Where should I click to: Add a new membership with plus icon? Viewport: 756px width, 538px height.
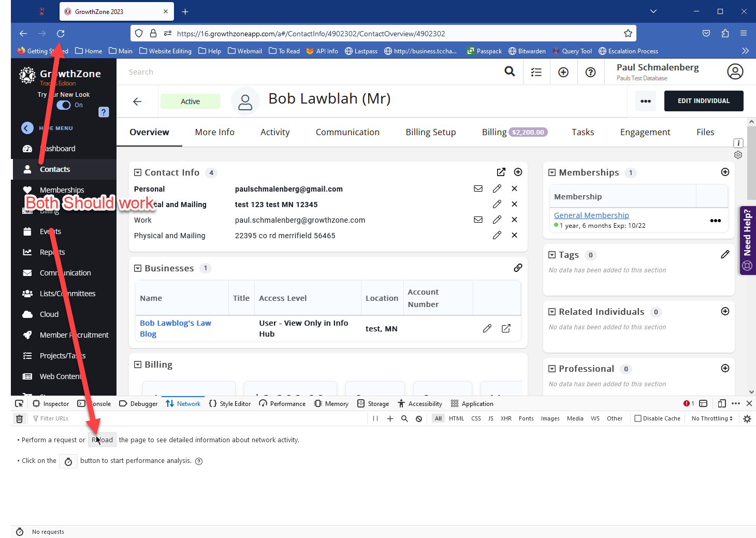pyautogui.click(x=725, y=172)
